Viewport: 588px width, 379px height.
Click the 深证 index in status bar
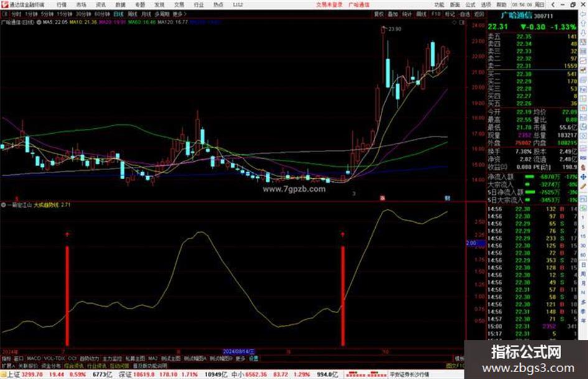click(126, 375)
